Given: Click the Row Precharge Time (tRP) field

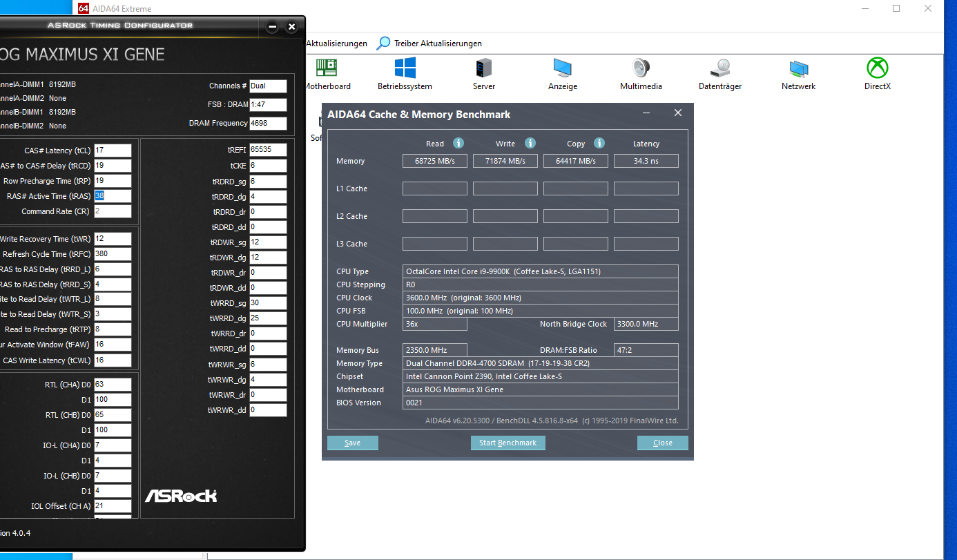Looking at the screenshot, I should click(x=113, y=181).
